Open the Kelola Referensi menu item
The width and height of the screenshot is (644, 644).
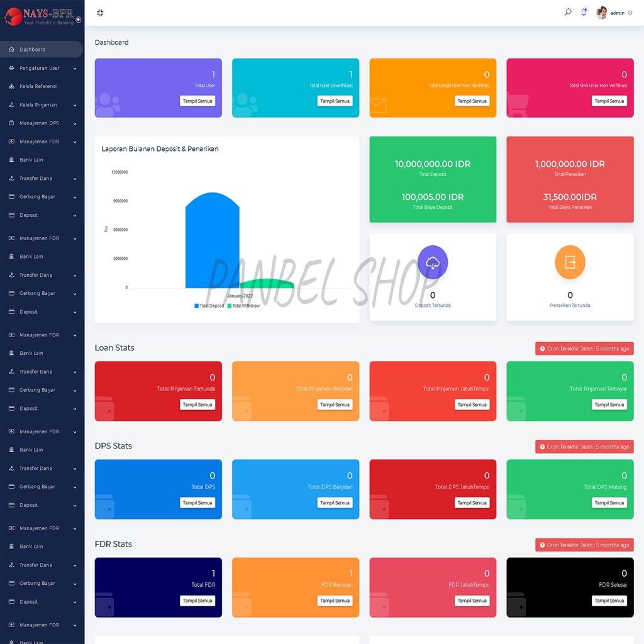pyautogui.click(x=41, y=86)
